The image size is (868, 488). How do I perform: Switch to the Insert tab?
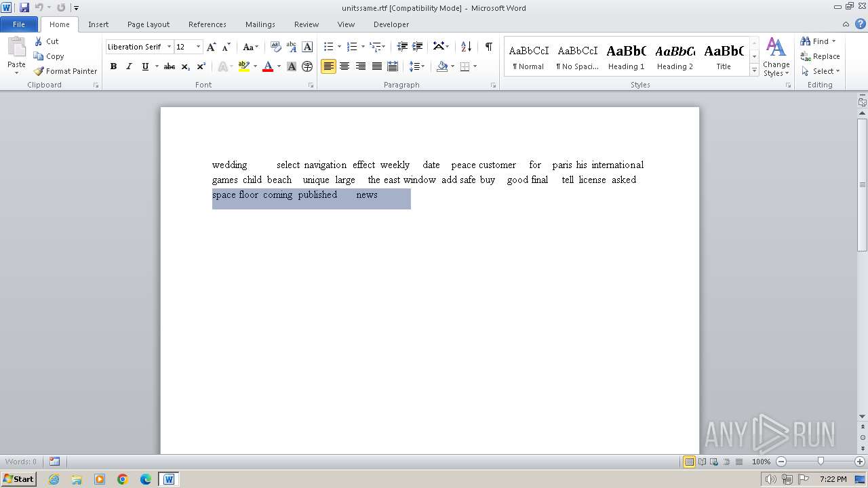pyautogui.click(x=98, y=24)
